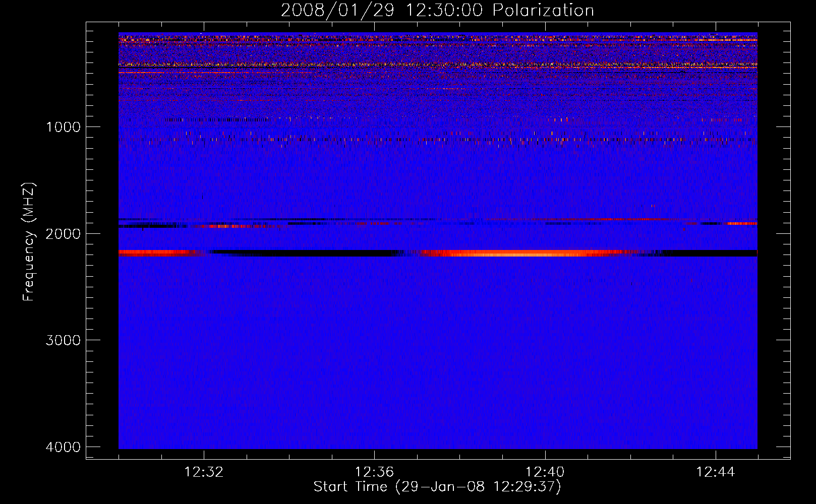
Task: Click the 4000 frequency tick label
Action: (63, 447)
